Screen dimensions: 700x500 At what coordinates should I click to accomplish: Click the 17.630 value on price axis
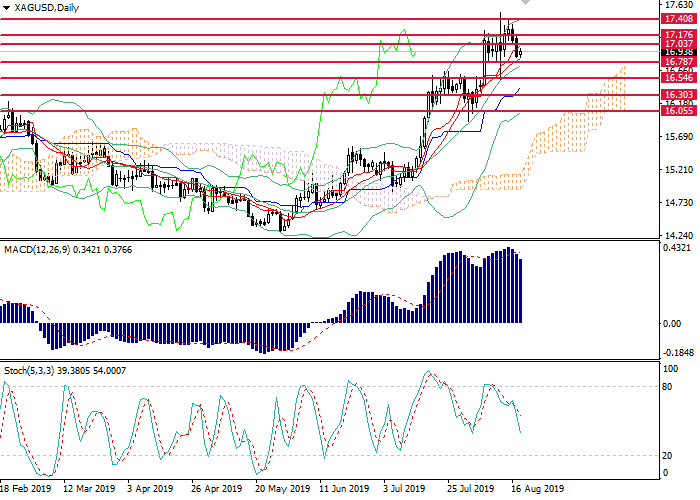coord(677,5)
